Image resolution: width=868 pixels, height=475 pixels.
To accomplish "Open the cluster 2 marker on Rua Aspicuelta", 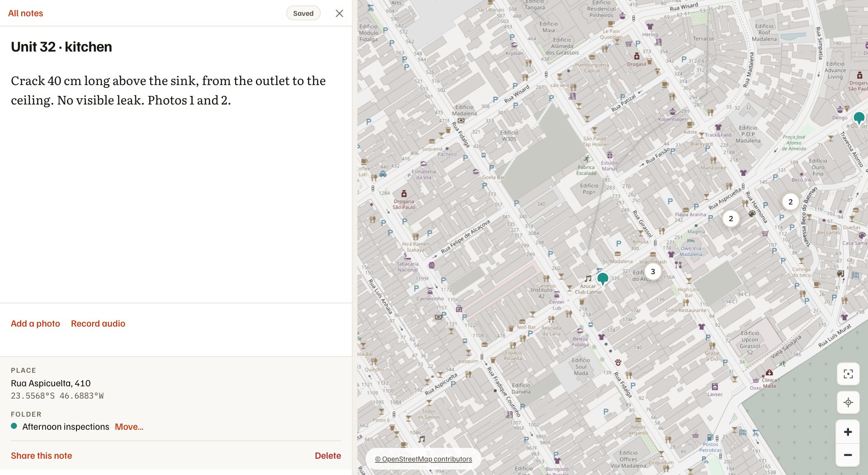I will click(731, 218).
